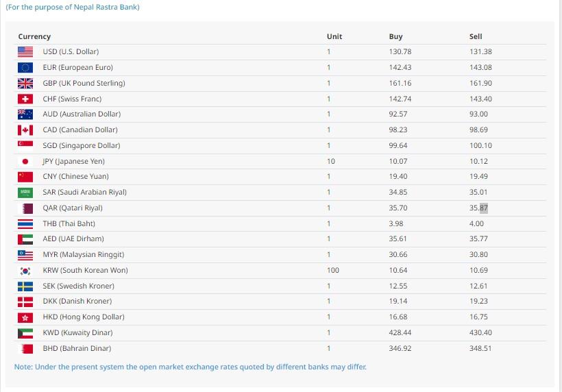Click the BHD (Bahrain Dinar) currency label
The image size is (562, 392).
[x=77, y=348]
